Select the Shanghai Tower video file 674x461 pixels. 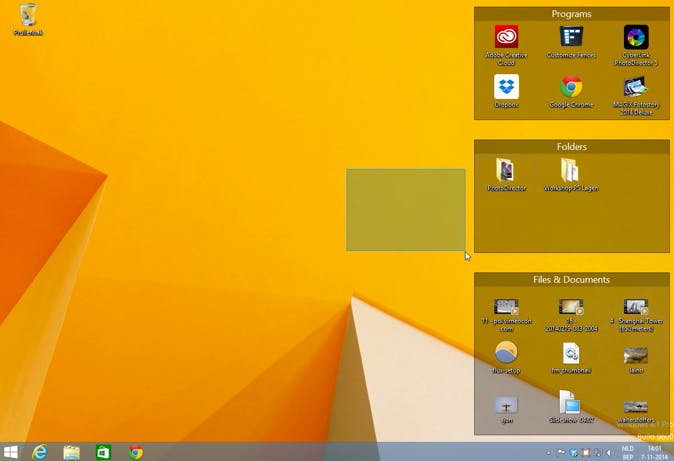(x=636, y=315)
